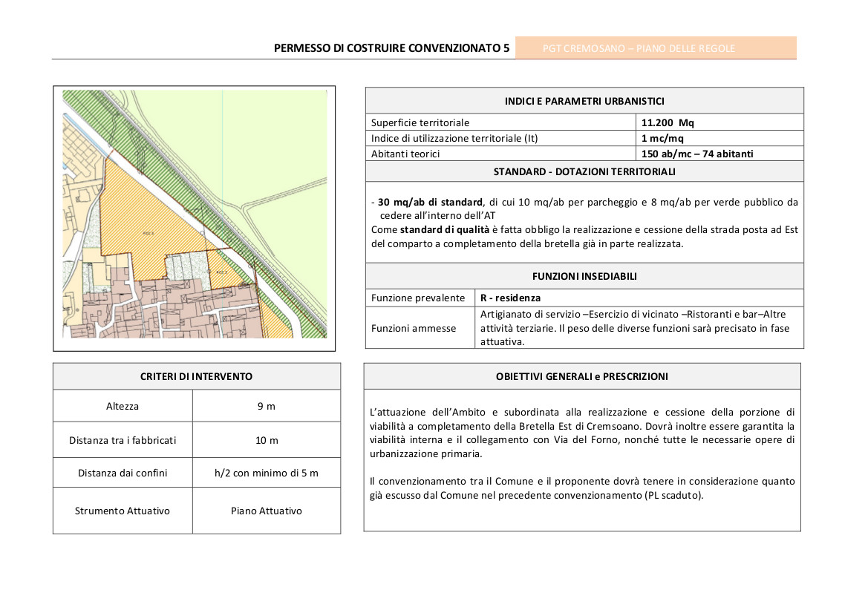Click the orange PGT Cremosano header banner

[656, 48]
